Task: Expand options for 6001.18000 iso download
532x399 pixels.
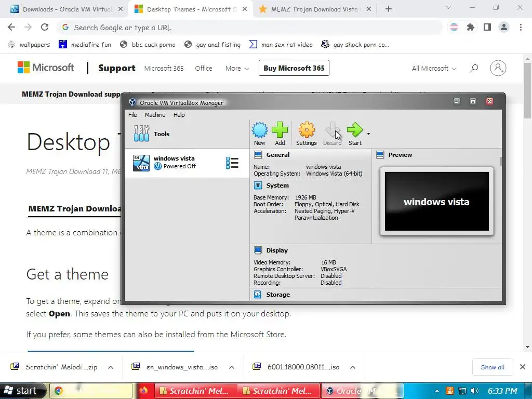Action: 353,367
